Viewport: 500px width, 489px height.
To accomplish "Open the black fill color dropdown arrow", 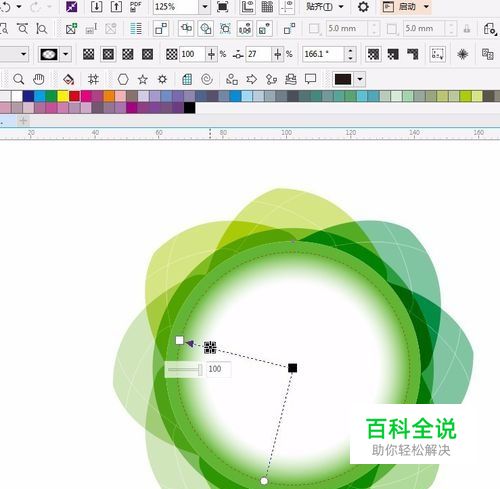I will [x=360, y=79].
